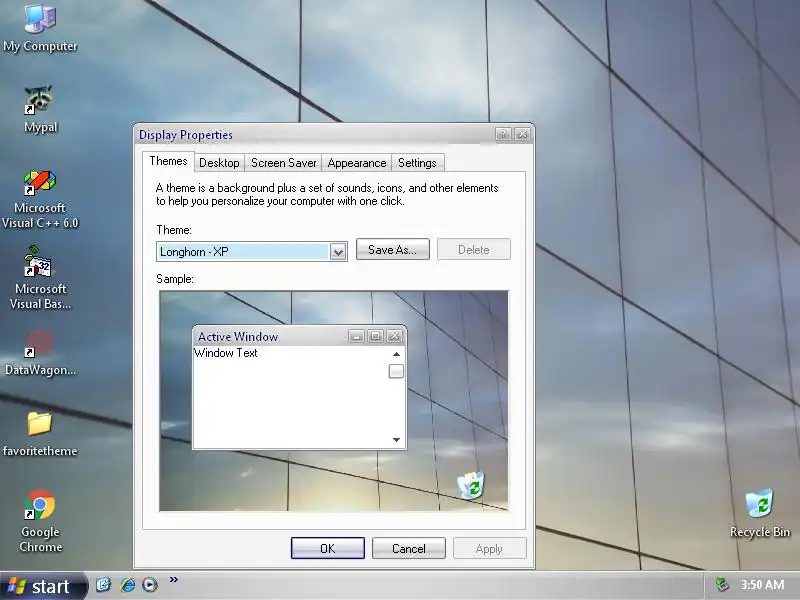
Task: Click sample window scroll up arrow
Action: coord(396,354)
